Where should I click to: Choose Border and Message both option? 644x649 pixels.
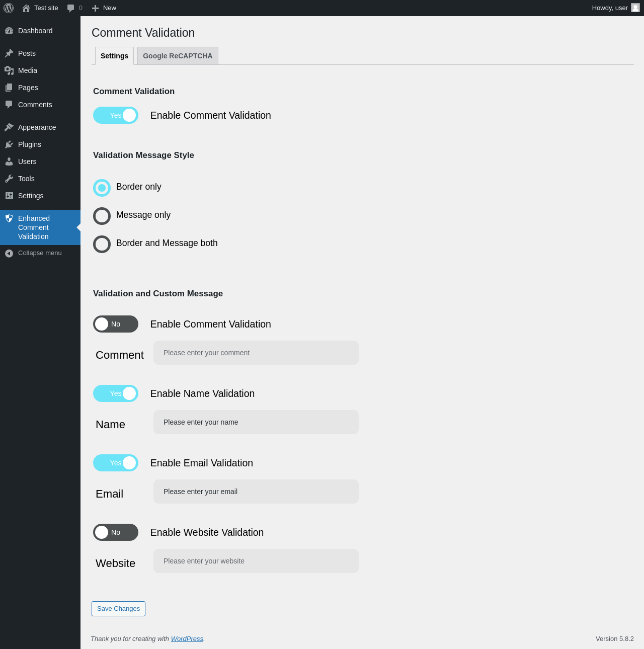[102, 244]
